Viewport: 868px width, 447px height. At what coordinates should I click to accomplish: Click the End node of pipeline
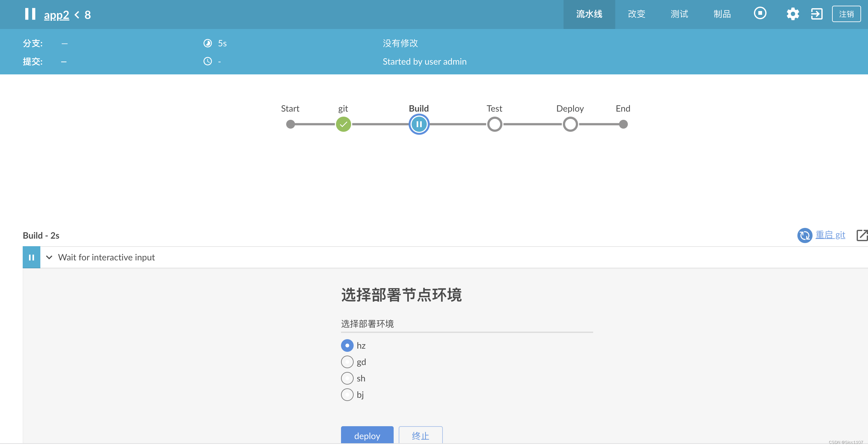(623, 125)
